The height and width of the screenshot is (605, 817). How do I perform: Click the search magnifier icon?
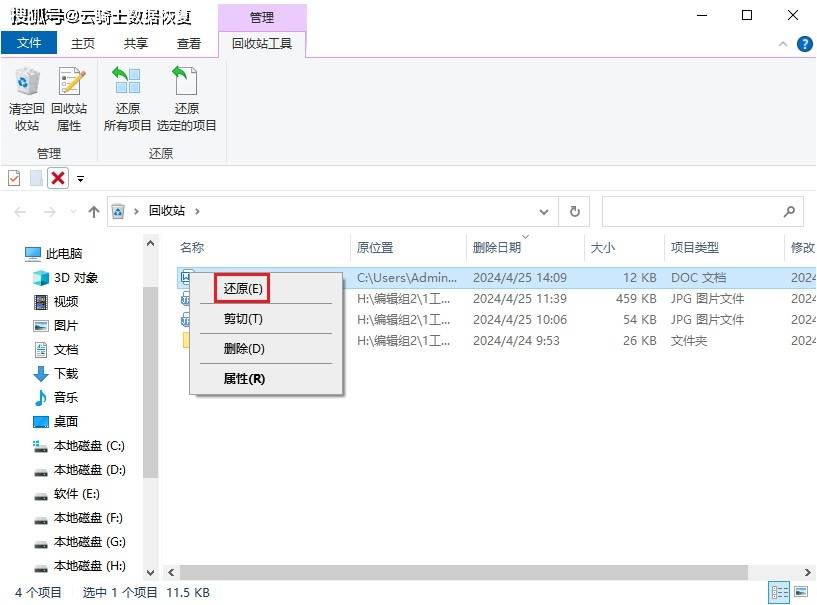pyautogui.click(x=789, y=212)
